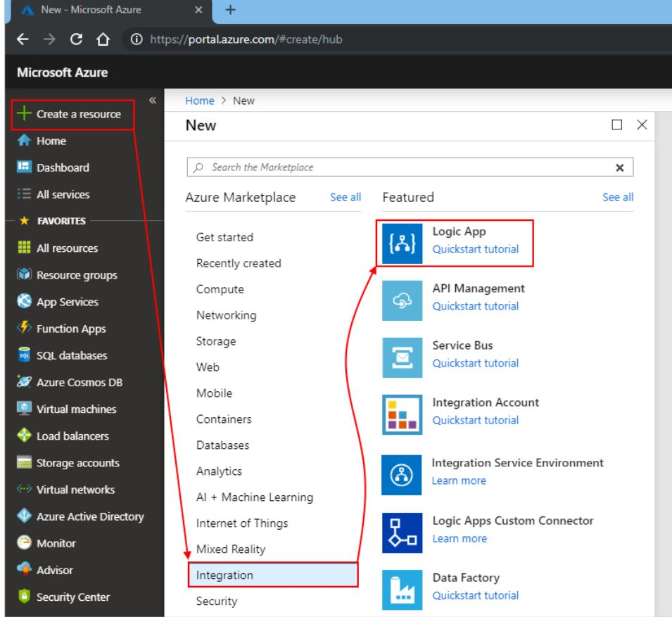Open Virtual networks icon

click(x=24, y=489)
